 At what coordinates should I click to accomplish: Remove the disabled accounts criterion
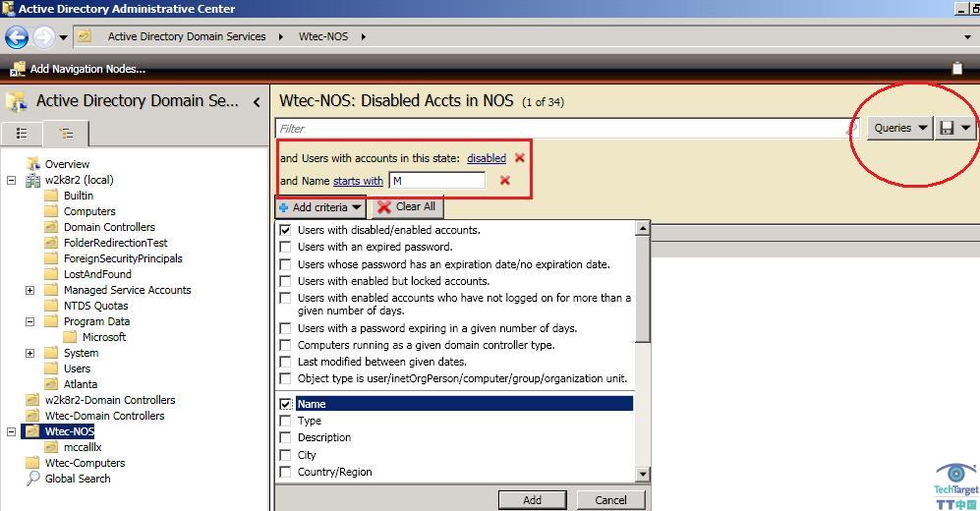point(519,158)
